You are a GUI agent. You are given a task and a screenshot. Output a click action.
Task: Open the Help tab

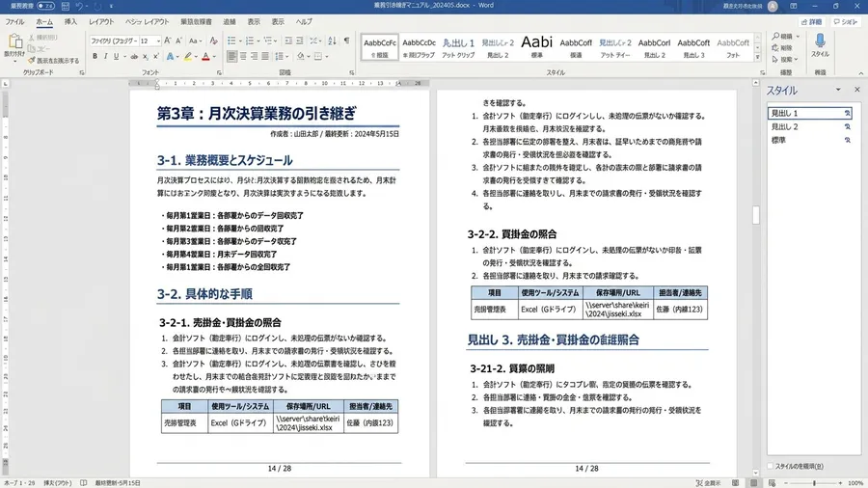[304, 21]
